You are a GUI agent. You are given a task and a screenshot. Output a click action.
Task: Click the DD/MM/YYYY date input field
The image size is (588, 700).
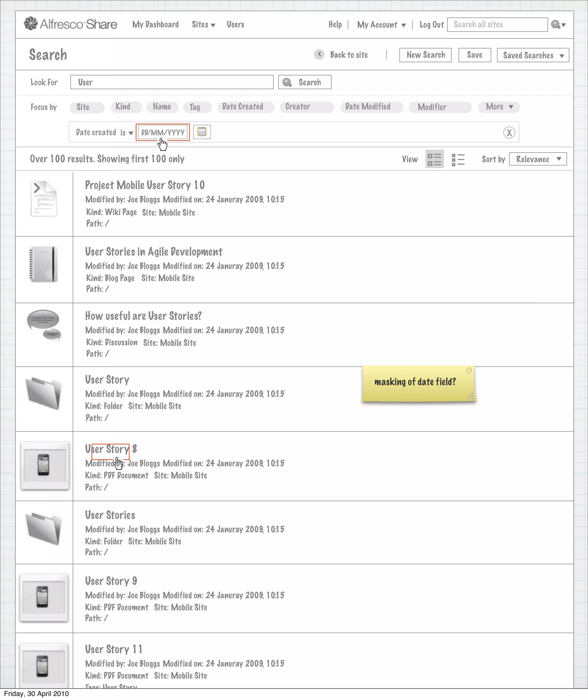pyautogui.click(x=163, y=132)
